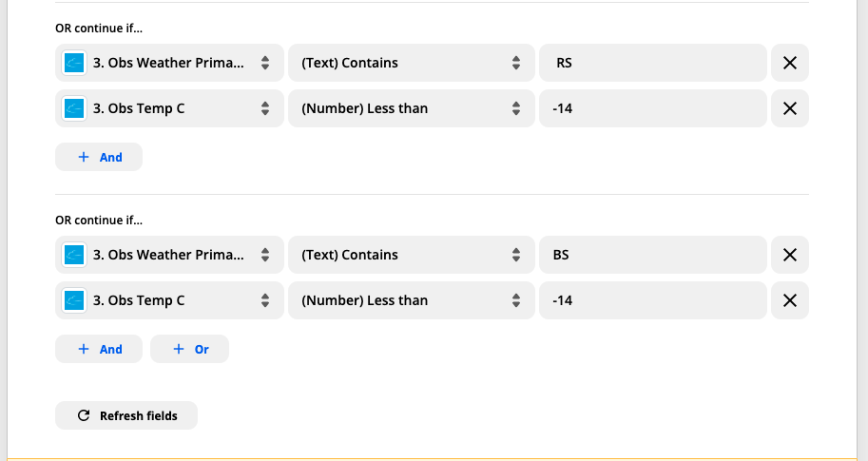Viewport: 868px width, 461px height.
Task: Open last (Number) Less than operator dropdown
Action: tap(409, 300)
